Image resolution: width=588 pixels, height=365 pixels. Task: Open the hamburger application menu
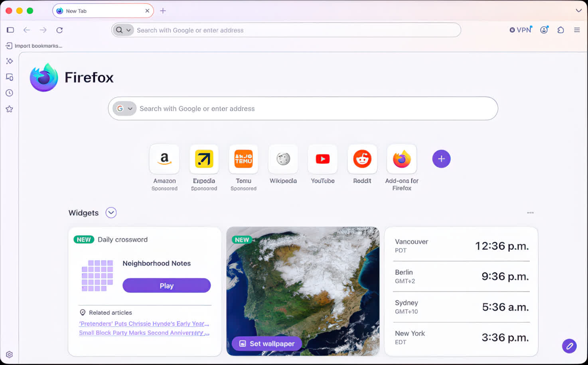point(577,30)
